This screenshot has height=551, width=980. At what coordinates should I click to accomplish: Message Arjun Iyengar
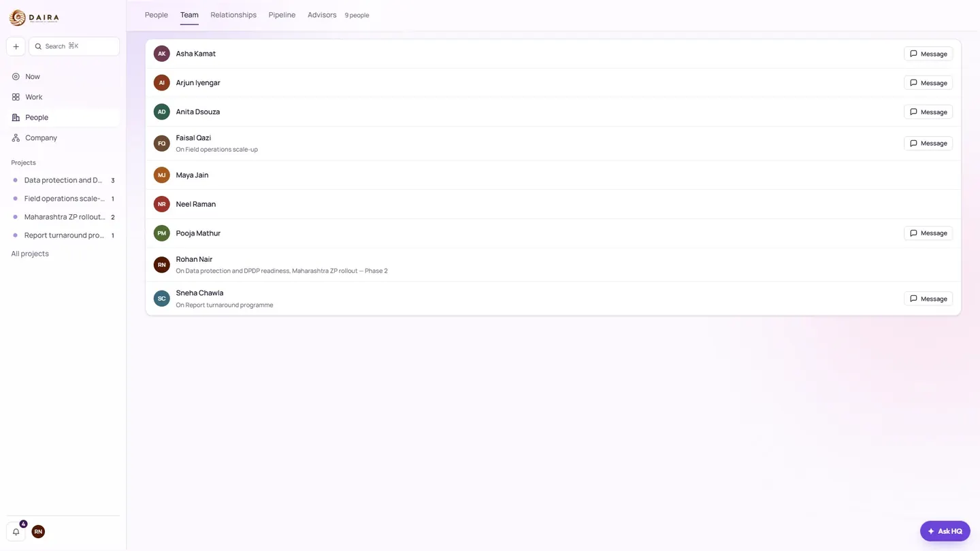coord(928,83)
